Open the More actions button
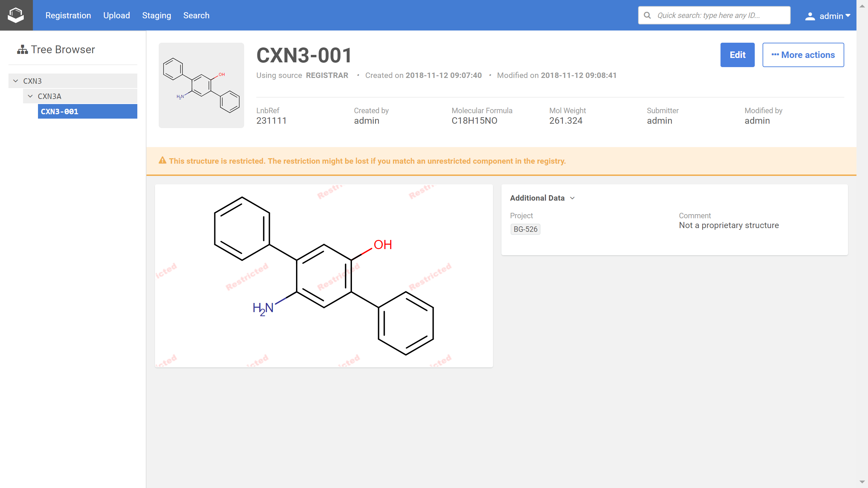The image size is (868, 488). click(803, 55)
